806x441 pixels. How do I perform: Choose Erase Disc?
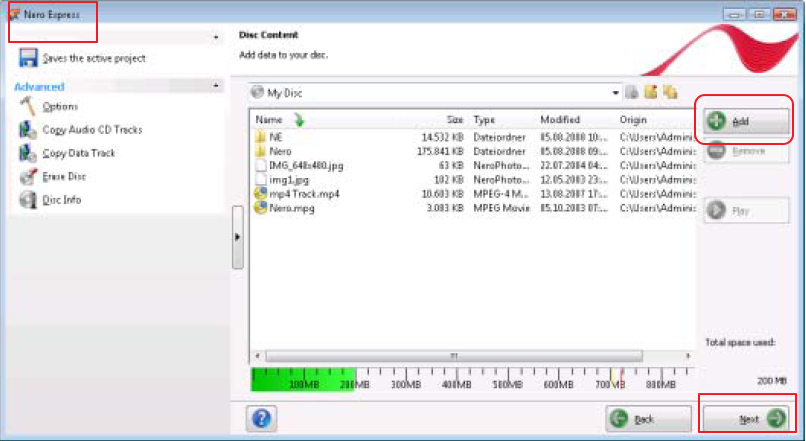(x=64, y=176)
